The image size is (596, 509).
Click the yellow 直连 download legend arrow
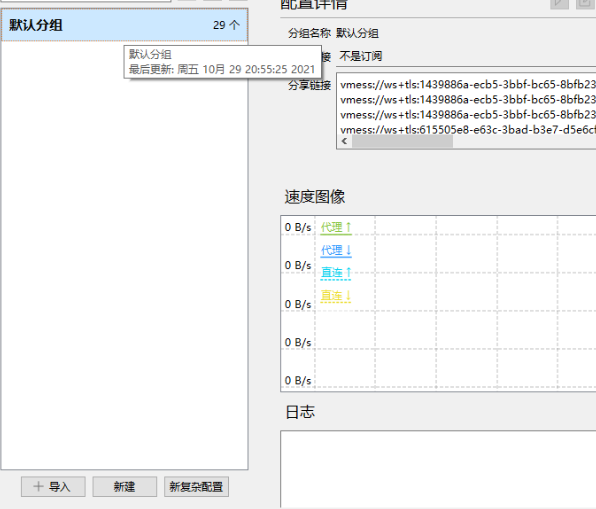point(347,295)
